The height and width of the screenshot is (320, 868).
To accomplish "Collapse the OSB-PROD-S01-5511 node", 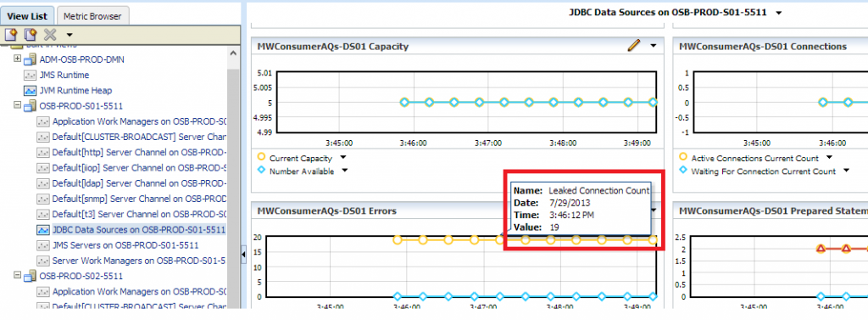I will tap(17, 104).
